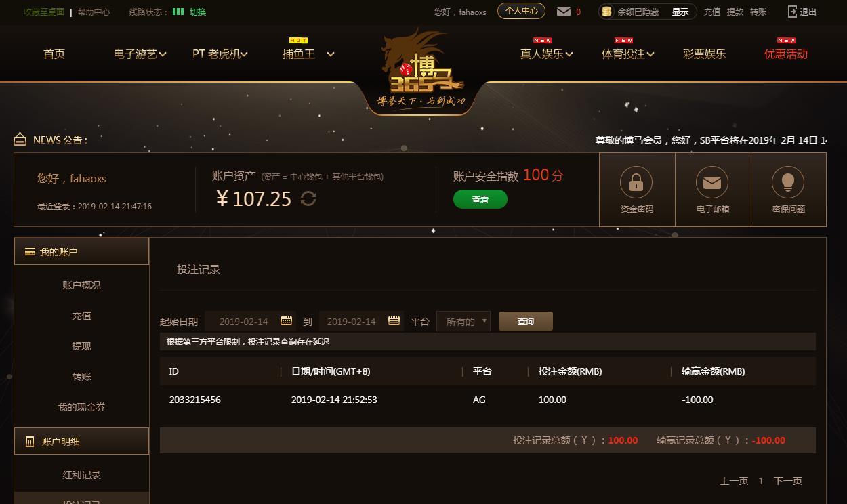Go to next page via 下一页
The height and width of the screenshot is (504, 847).
[788, 481]
